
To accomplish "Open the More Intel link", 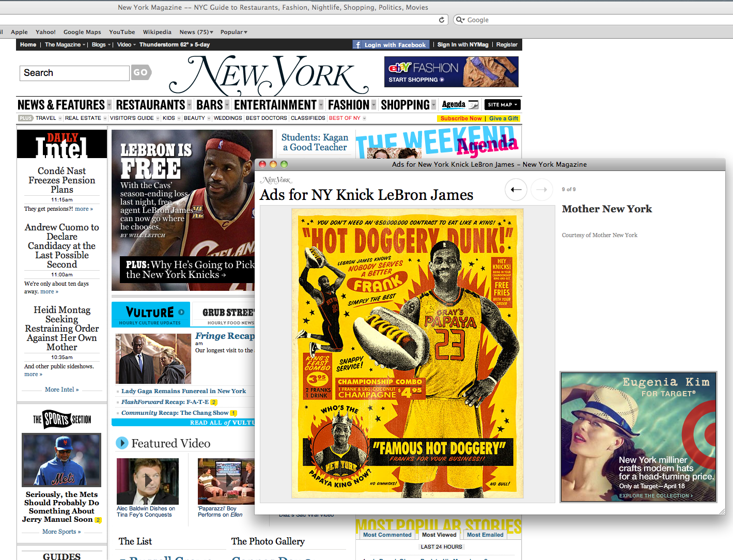I will [x=61, y=390].
